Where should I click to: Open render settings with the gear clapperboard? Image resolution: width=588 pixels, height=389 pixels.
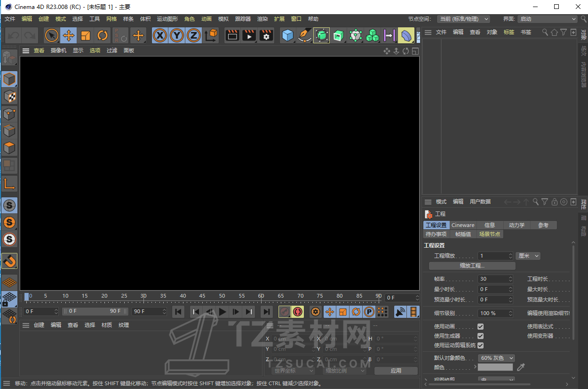[266, 35]
